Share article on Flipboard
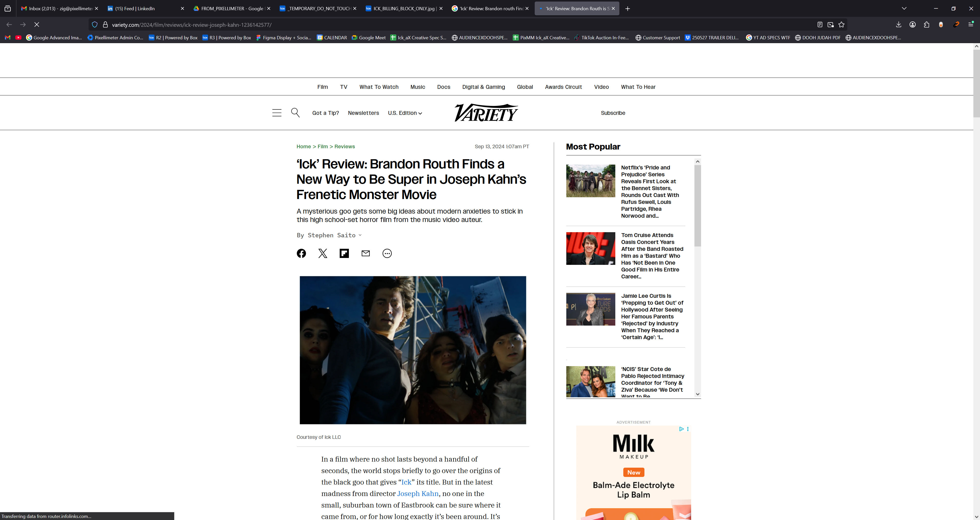 click(x=344, y=253)
